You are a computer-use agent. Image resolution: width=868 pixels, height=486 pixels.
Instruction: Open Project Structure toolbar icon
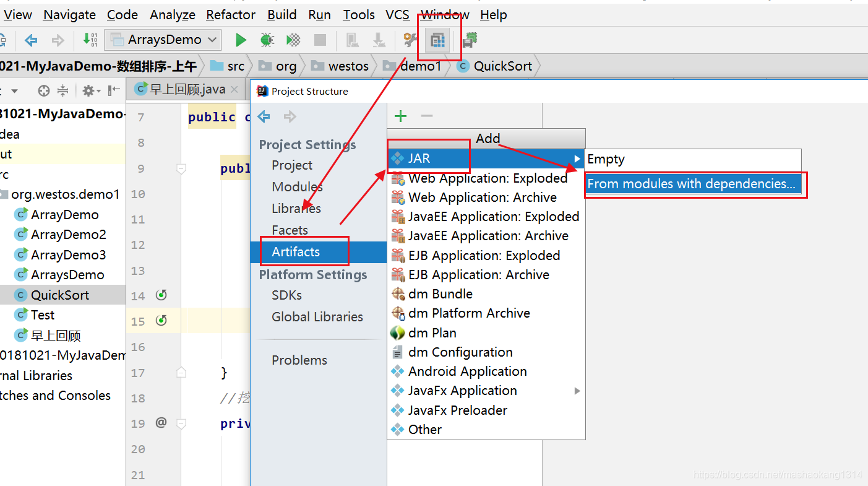[437, 40]
